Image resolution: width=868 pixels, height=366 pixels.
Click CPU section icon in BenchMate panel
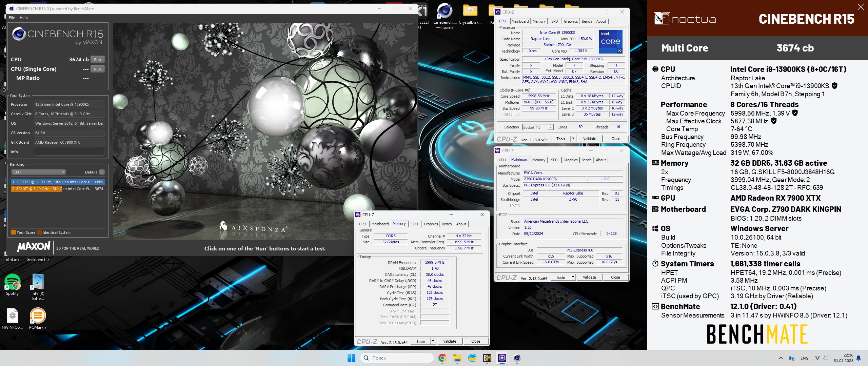(655, 69)
